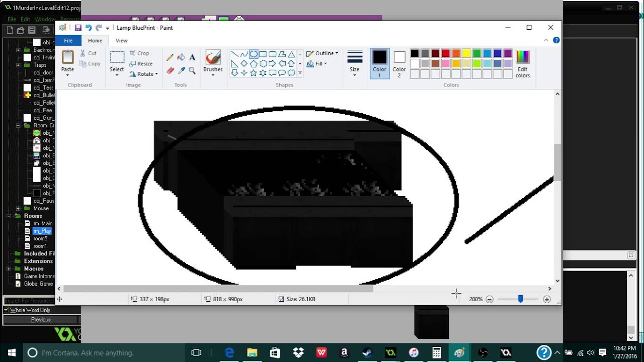Choose the five-point star shape
This screenshot has height=362, width=644.
254,73
